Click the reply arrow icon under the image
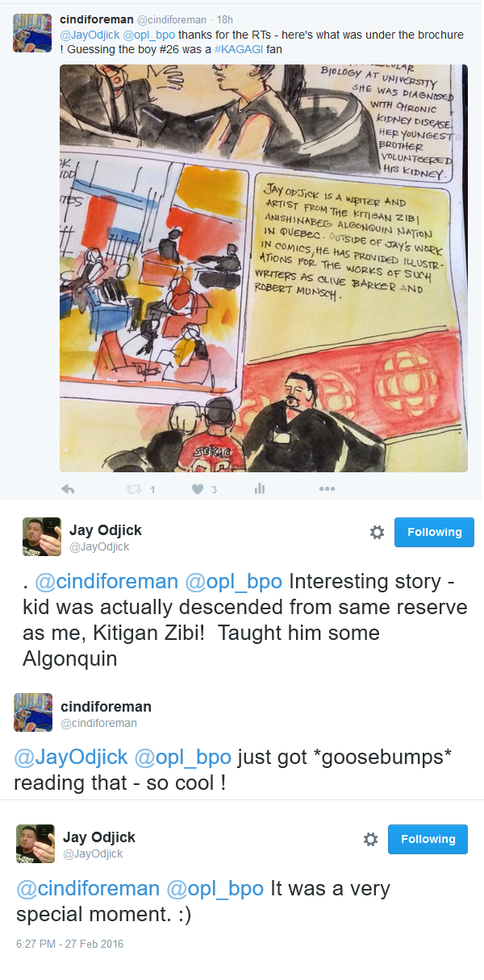The width and height of the screenshot is (484, 980). [68, 488]
